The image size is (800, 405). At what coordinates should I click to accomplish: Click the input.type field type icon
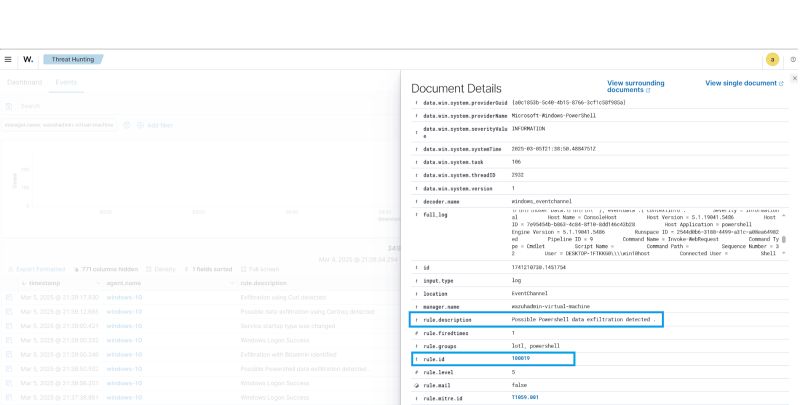tap(416, 281)
